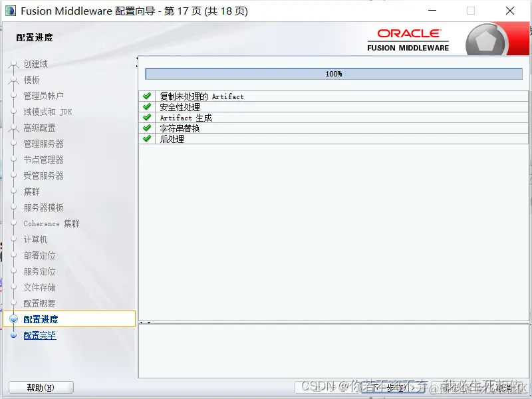Click the green checkmark beside 后处理
Viewport: 532px width, 399px height.
(147, 138)
